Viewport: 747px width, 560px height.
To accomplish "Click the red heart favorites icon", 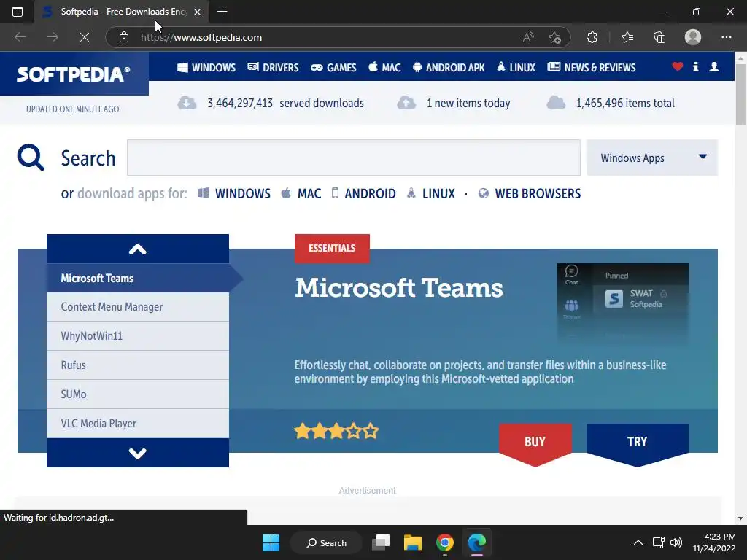I will click(x=678, y=66).
